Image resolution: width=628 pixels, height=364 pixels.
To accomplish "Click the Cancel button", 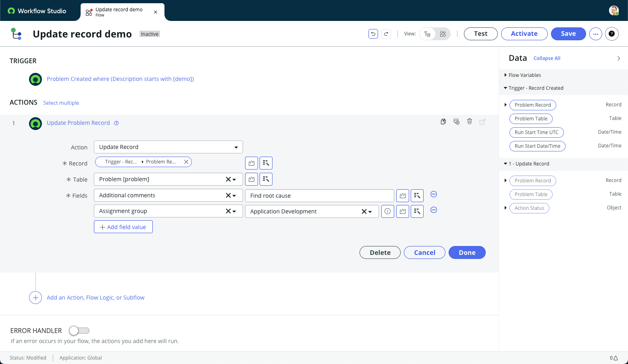I will (x=424, y=252).
